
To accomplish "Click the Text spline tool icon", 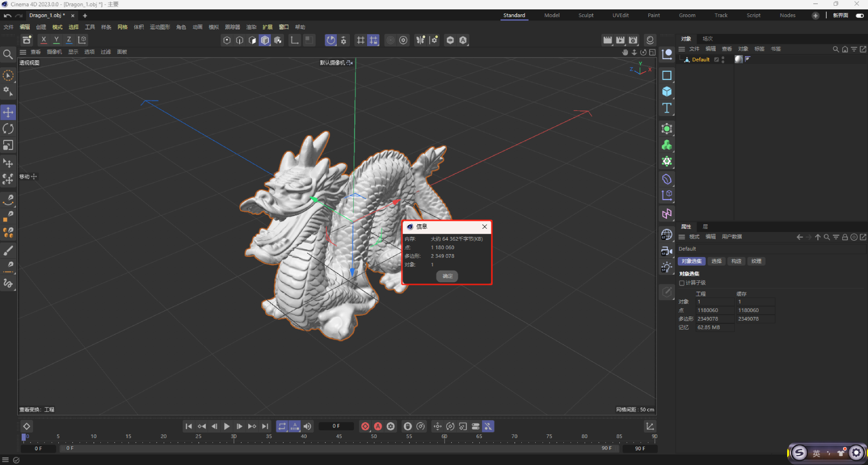I will tap(667, 108).
